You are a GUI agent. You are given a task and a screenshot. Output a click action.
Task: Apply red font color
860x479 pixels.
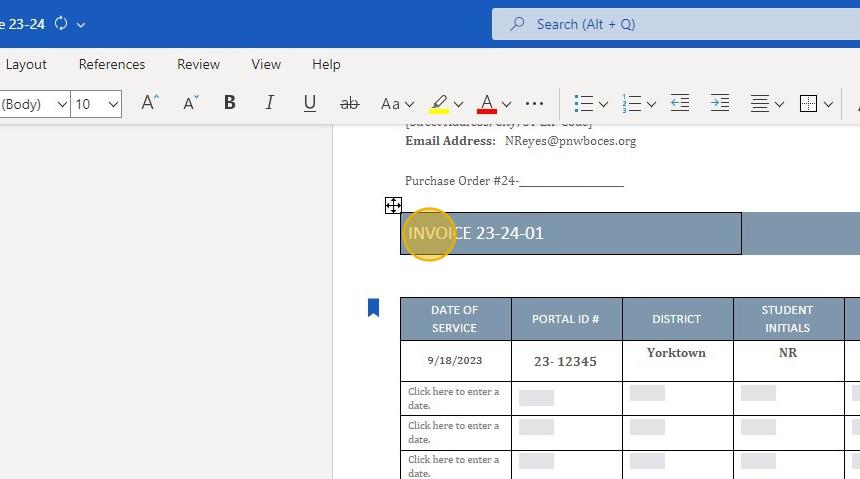[x=486, y=103]
